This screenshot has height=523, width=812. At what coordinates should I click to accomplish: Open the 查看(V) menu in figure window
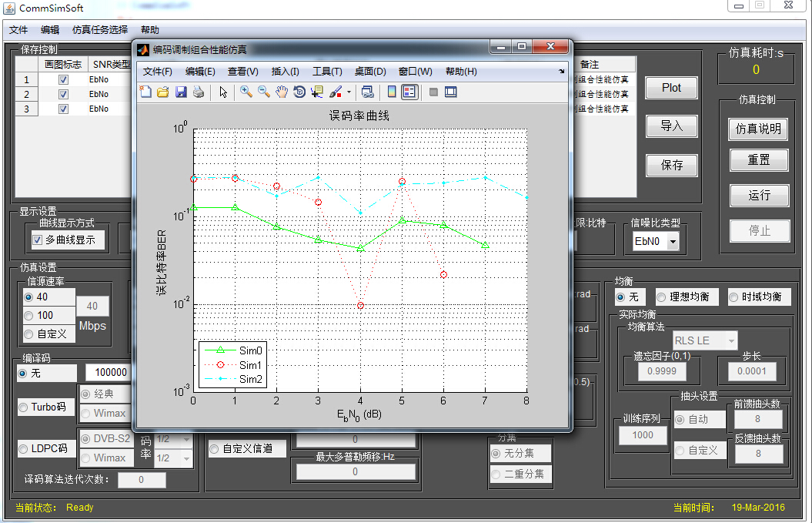(x=243, y=72)
